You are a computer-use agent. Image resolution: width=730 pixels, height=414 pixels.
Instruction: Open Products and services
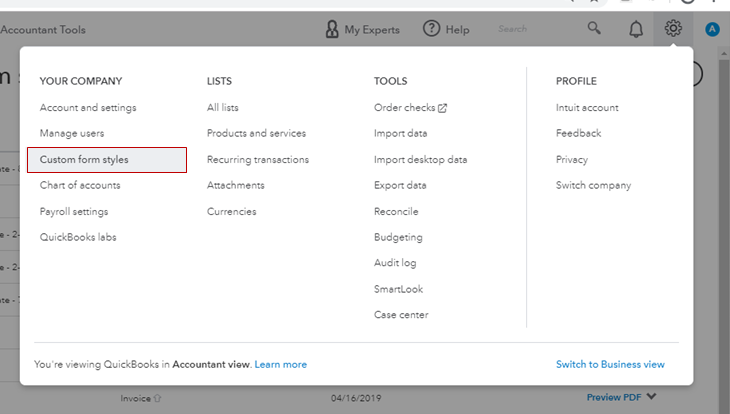coord(257,133)
